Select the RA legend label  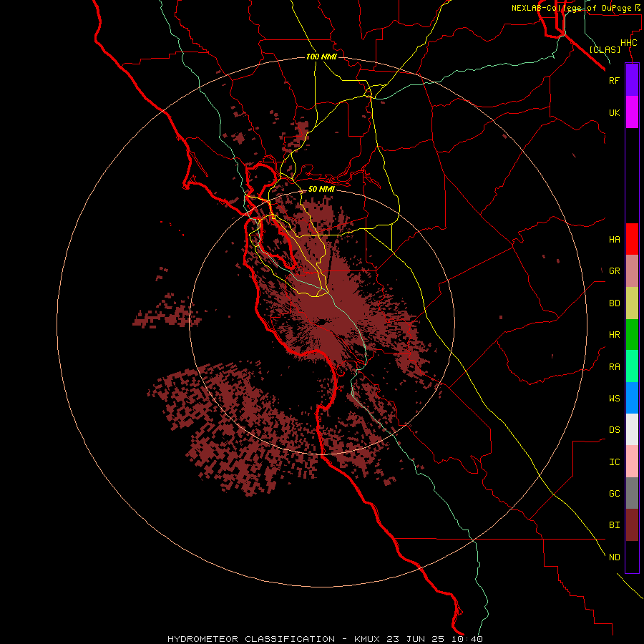[614, 367]
